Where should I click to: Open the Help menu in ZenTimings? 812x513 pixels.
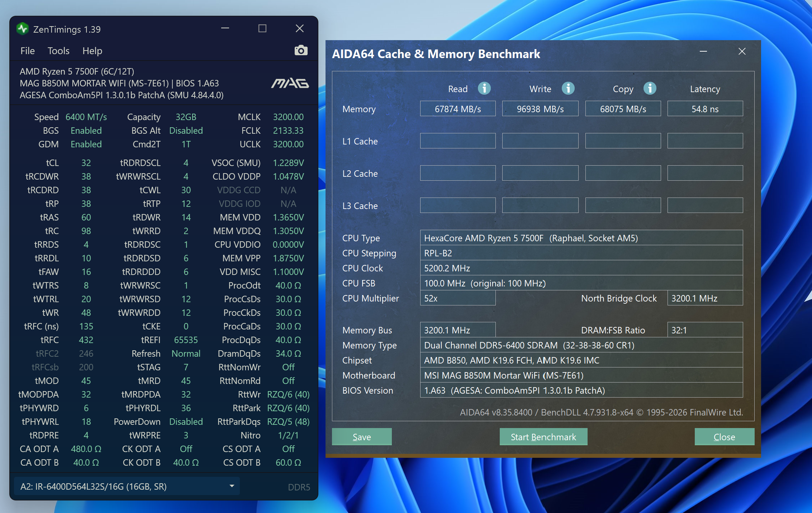click(92, 51)
